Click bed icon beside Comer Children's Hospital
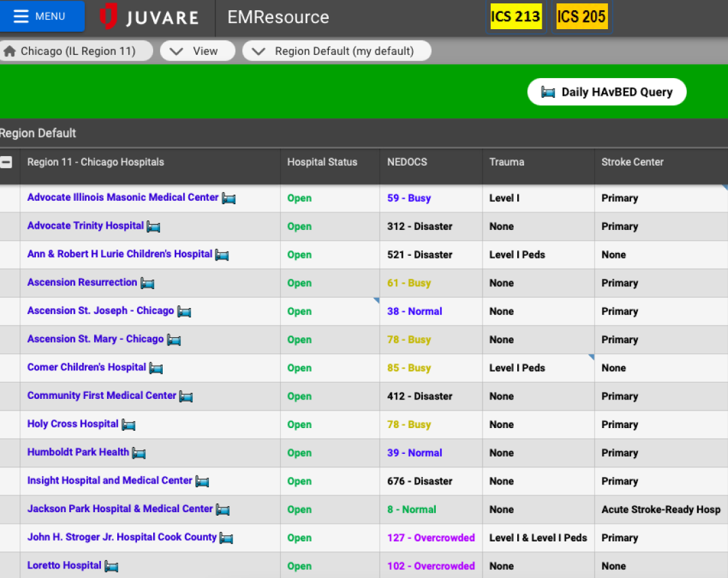728x578 pixels. [155, 368]
